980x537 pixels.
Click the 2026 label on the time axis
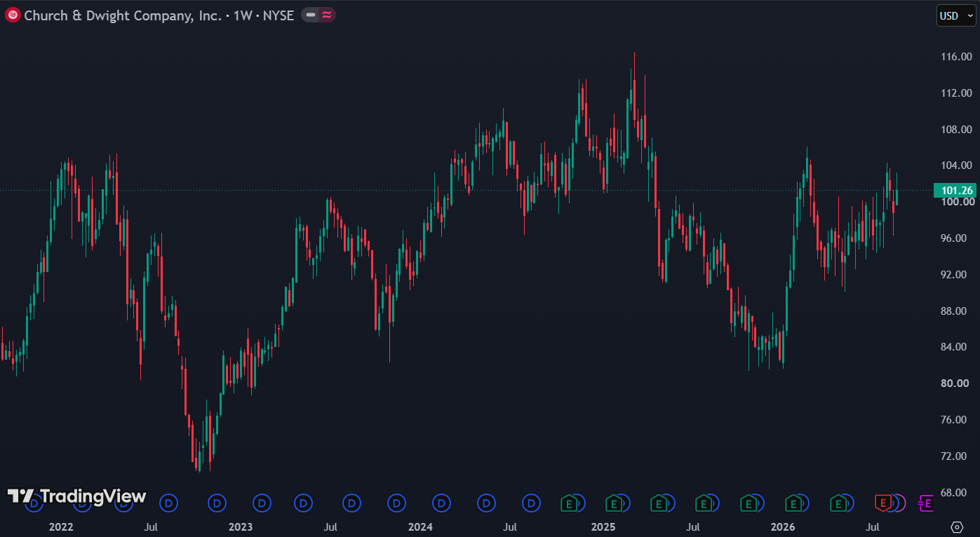tap(783, 526)
